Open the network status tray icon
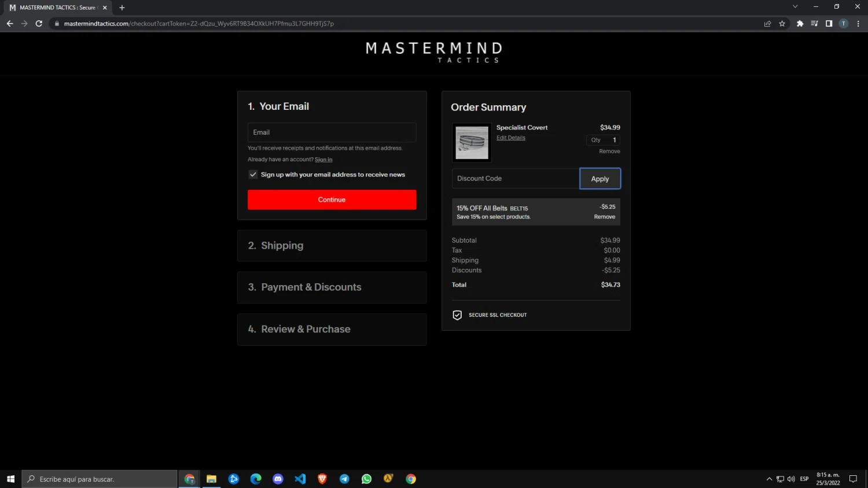 (780, 479)
